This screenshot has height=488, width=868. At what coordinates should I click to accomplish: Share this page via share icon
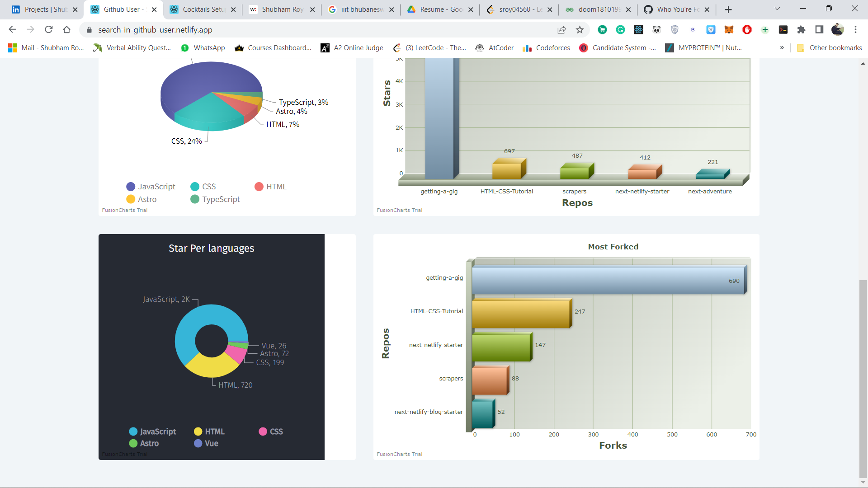click(561, 30)
